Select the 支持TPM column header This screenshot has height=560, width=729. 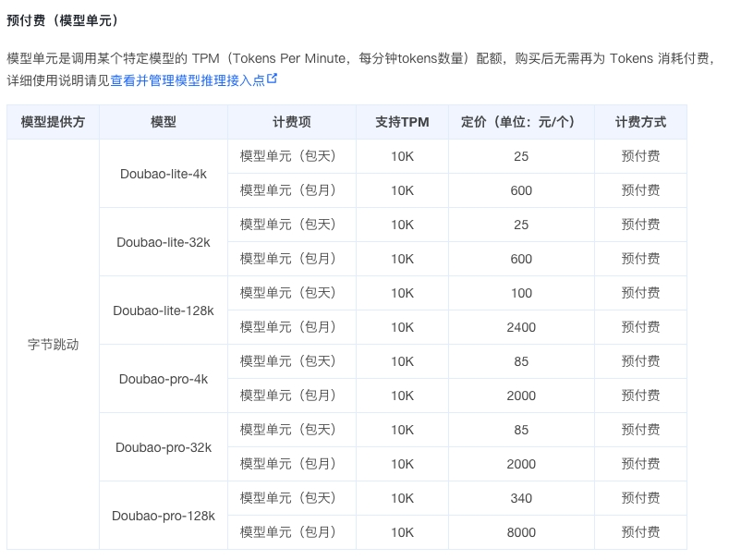click(402, 122)
